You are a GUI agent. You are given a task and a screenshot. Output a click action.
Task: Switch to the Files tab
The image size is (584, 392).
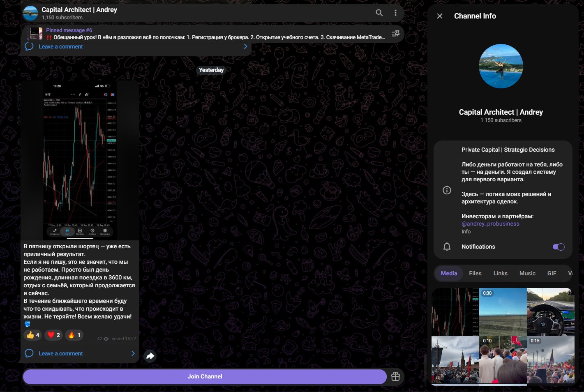pyautogui.click(x=475, y=273)
